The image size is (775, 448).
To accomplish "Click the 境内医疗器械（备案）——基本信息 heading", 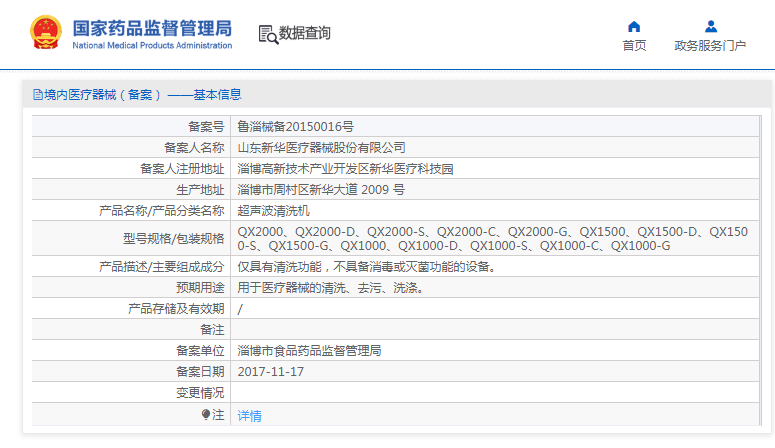I will click(142, 94).
